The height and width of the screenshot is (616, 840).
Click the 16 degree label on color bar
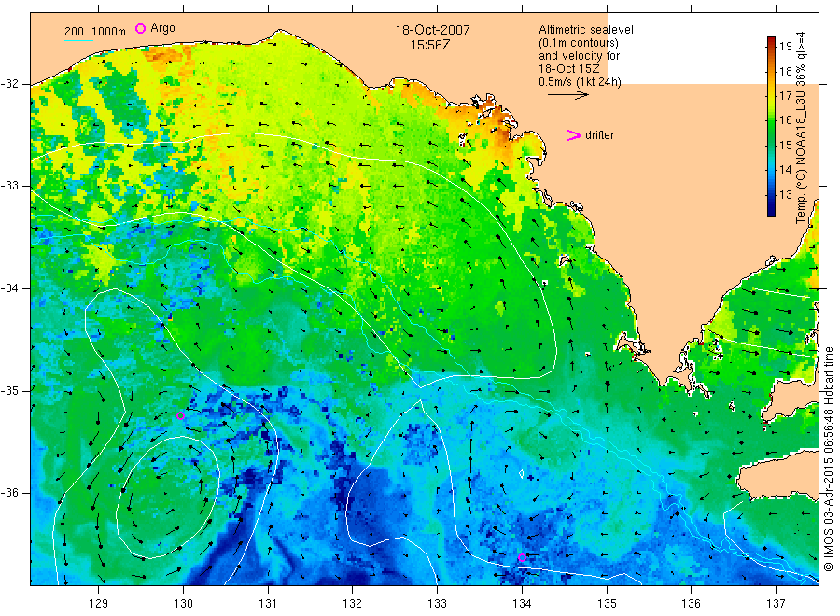pyautogui.click(x=785, y=120)
